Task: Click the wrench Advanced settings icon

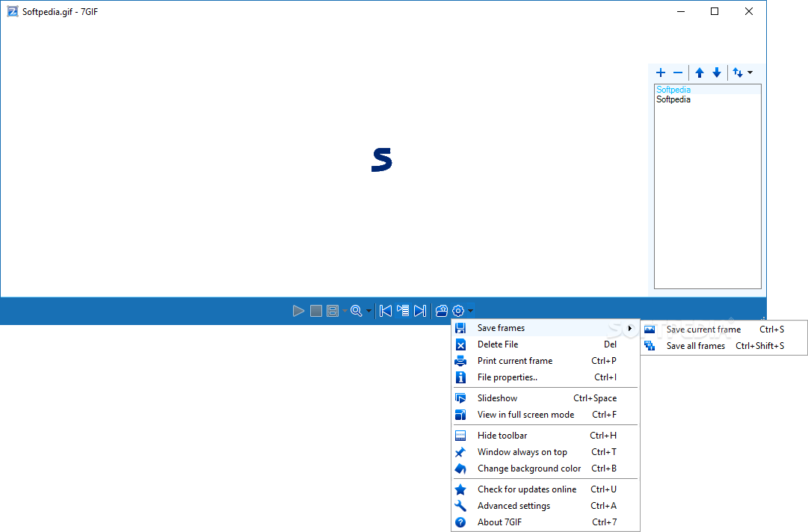Action: 460,506
